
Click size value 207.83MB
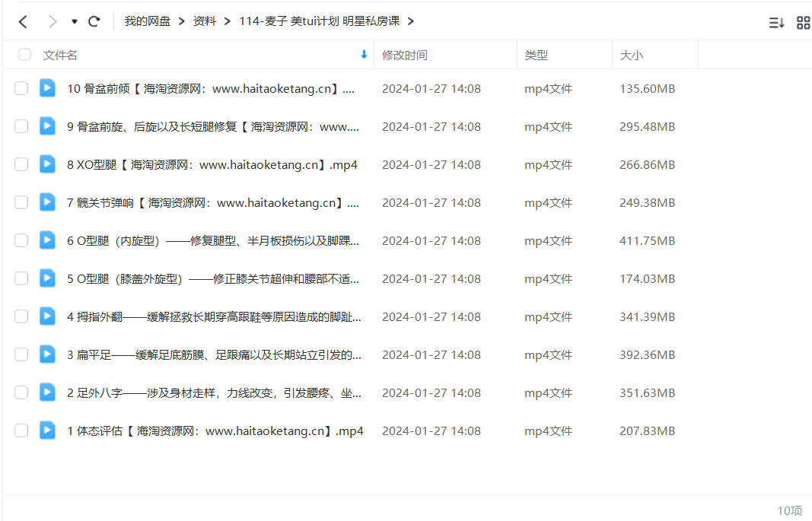[x=648, y=431]
